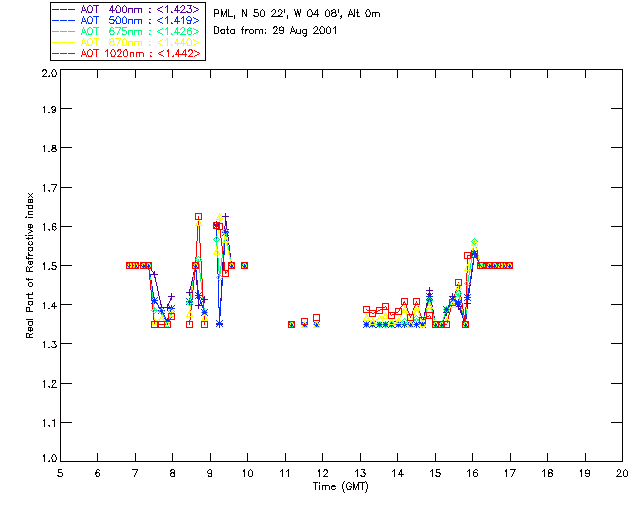Click the 'AOT 500nm : <1.419>' legend entry
Screen dimensions: 640x512
tap(127, 20)
